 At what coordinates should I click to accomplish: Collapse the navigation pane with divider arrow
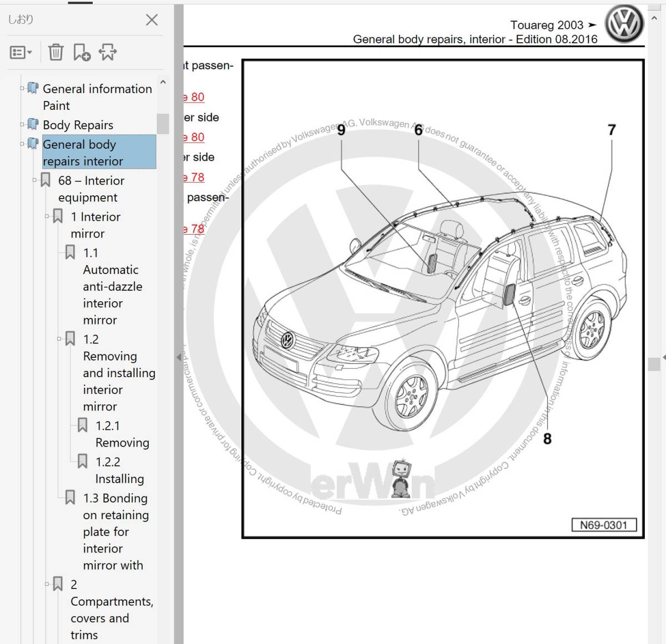(x=179, y=357)
